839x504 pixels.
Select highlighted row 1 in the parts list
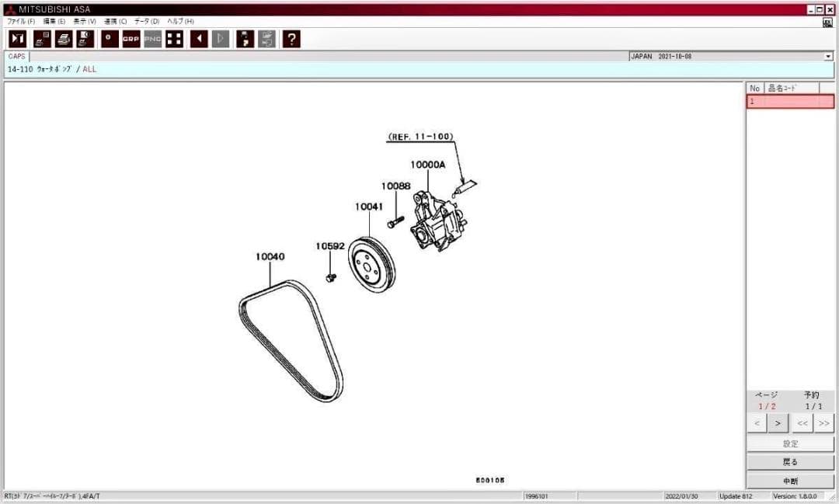tap(790, 102)
